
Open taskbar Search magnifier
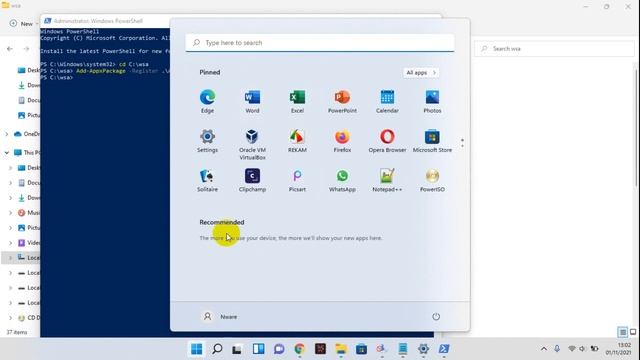pos(217,349)
